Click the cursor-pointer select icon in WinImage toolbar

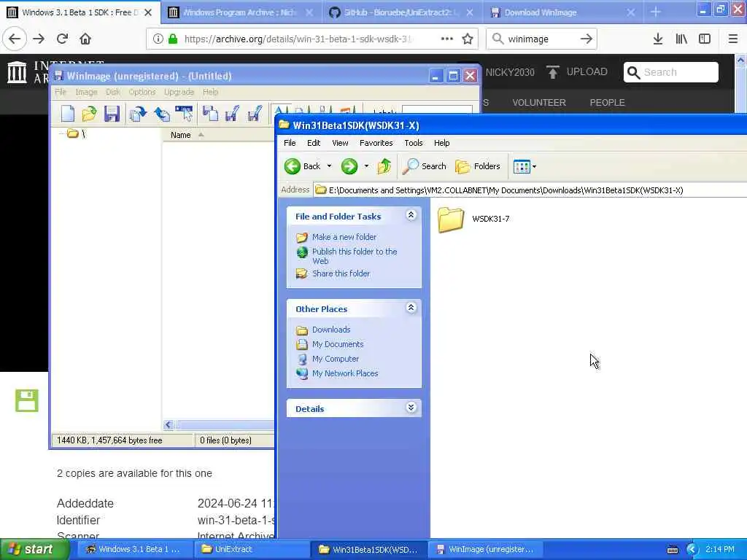coord(184,113)
